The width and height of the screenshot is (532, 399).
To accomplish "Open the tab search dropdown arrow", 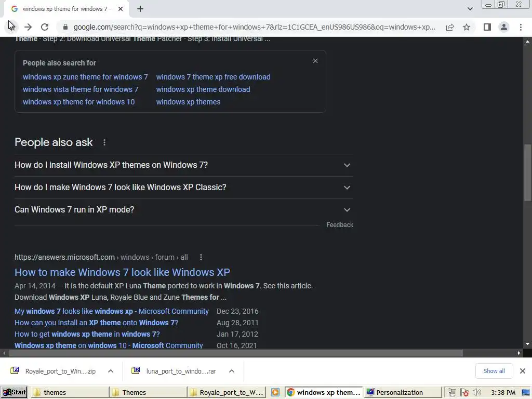I will click(x=470, y=9).
